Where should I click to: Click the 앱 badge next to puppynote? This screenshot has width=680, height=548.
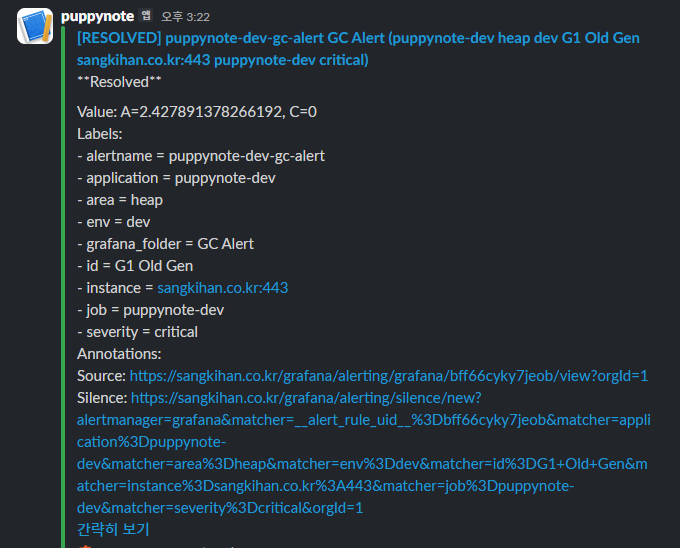[146, 16]
